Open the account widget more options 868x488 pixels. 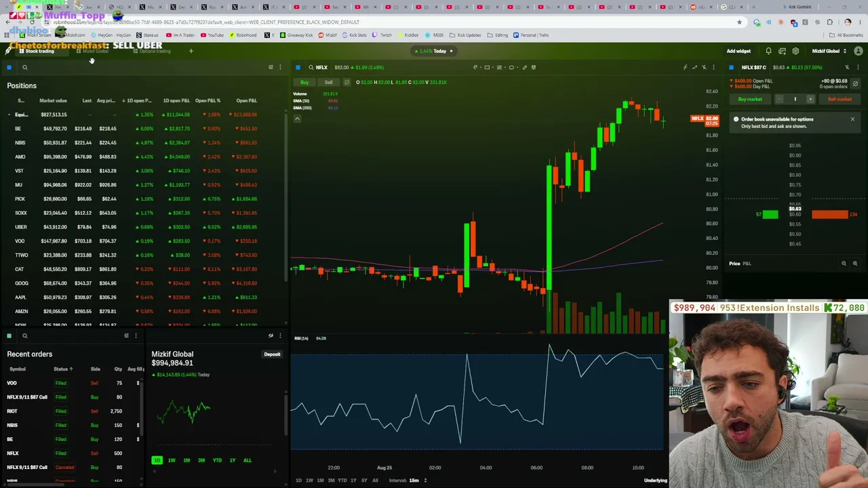(279, 335)
